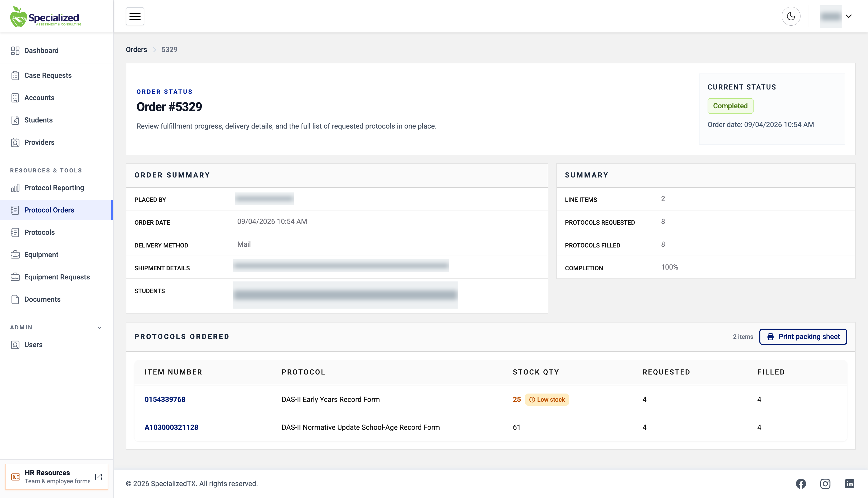Click the Protocol Orders list icon
Viewport: 868px width, 498px height.
tap(15, 210)
